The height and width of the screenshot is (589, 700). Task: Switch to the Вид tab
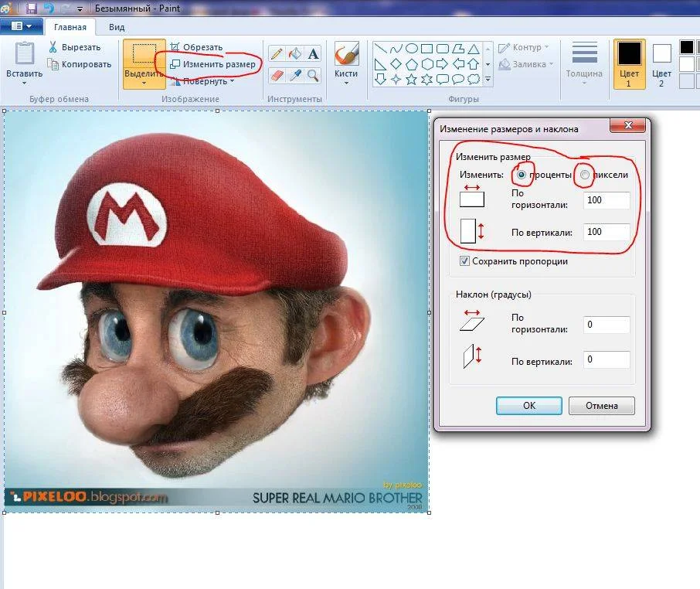coord(117,27)
